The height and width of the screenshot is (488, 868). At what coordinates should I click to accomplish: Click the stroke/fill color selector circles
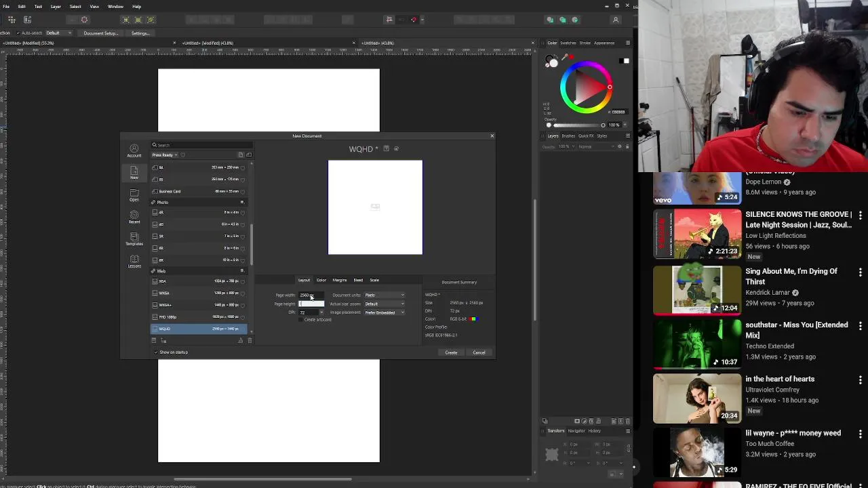(552, 62)
